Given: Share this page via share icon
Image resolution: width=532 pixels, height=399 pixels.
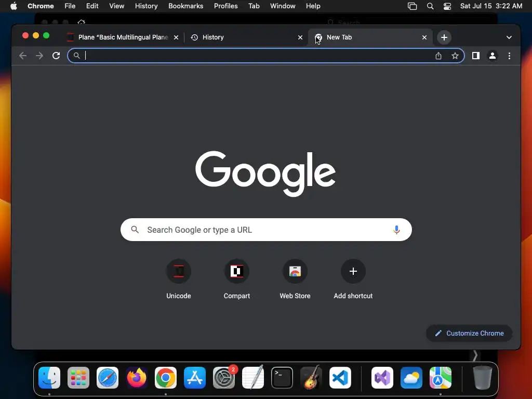Looking at the screenshot, I should point(438,56).
